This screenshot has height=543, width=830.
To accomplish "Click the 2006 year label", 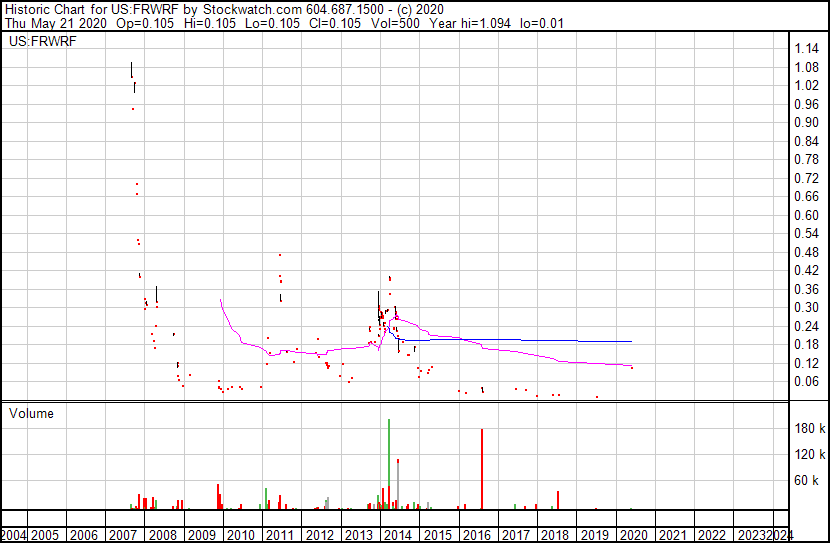I will (x=84, y=535).
